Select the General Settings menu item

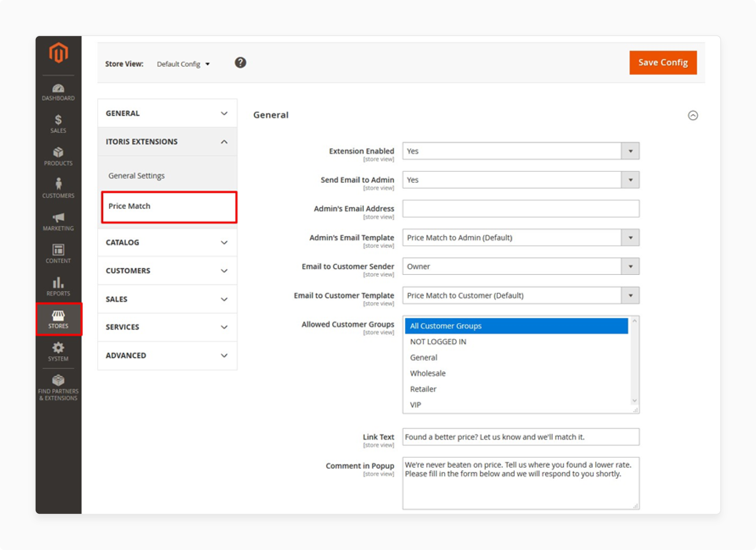pyautogui.click(x=136, y=176)
